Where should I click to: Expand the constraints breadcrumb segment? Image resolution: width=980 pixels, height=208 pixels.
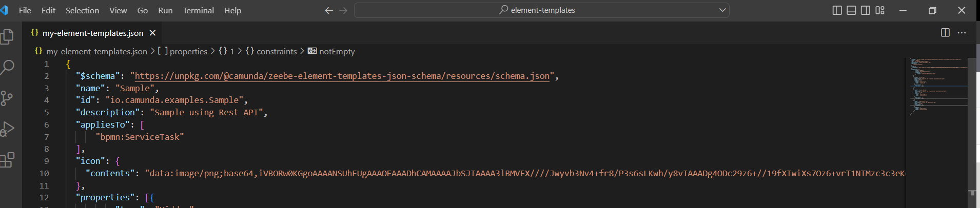277,51
